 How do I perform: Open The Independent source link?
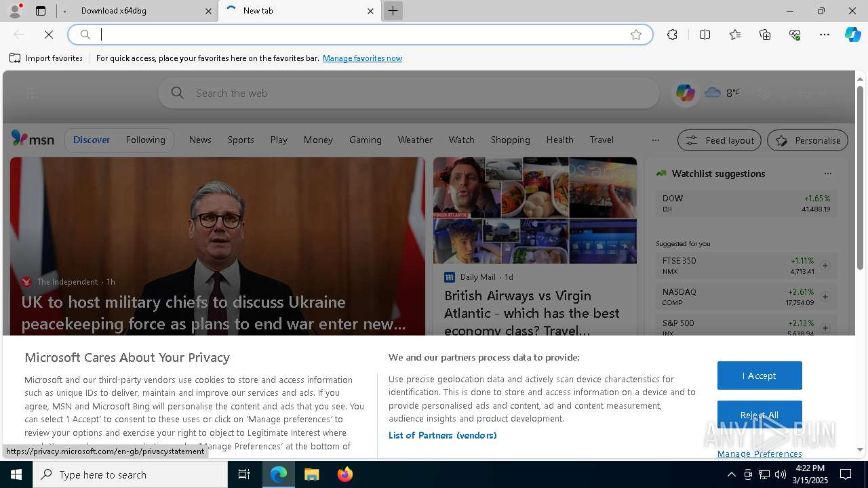[67, 281]
